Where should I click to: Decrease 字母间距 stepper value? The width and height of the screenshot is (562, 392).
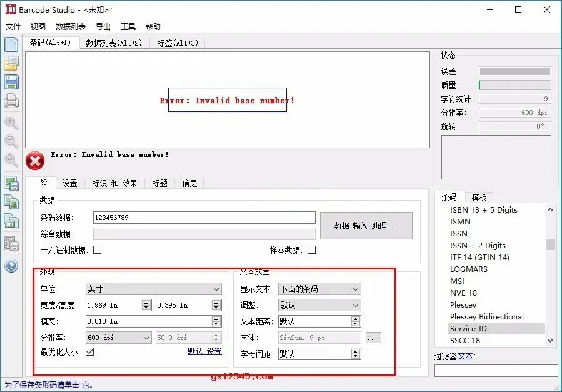pyautogui.click(x=356, y=356)
